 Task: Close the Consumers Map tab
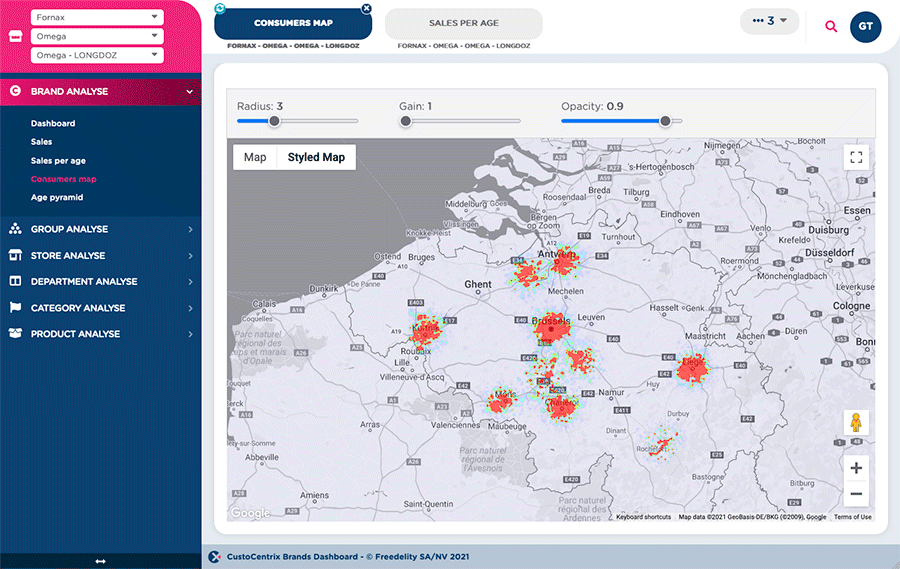click(x=366, y=9)
